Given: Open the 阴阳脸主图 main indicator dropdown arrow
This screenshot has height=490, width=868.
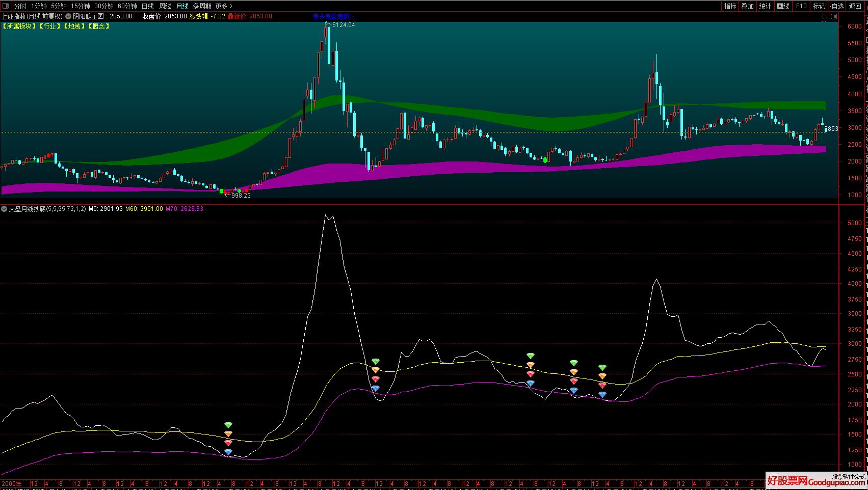Looking at the screenshot, I should pos(68,16).
